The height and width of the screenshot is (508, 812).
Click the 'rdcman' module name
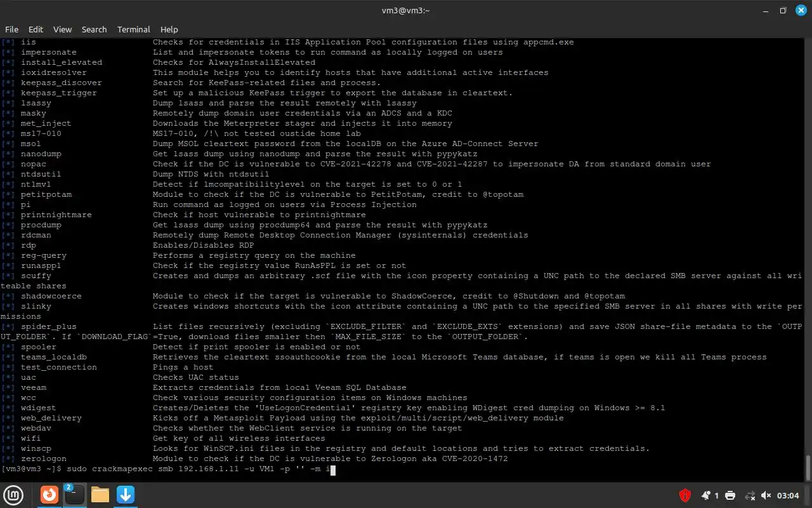tap(36, 235)
